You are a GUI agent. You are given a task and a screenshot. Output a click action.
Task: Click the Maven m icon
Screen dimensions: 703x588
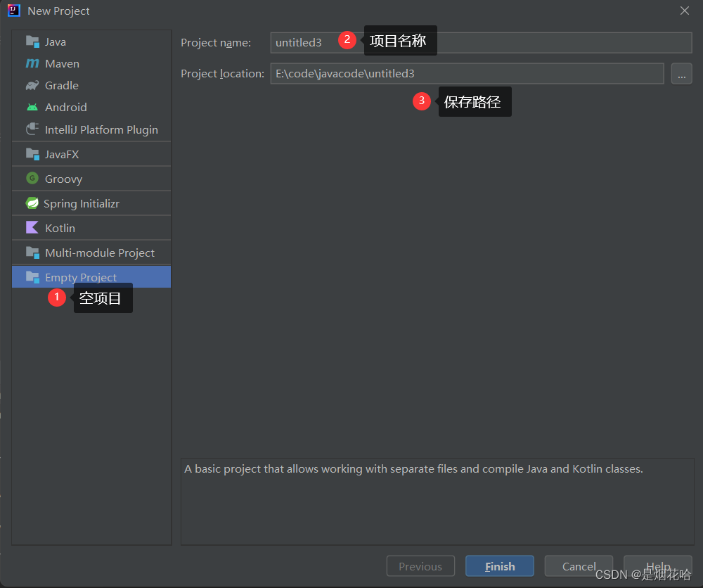point(32,63)
